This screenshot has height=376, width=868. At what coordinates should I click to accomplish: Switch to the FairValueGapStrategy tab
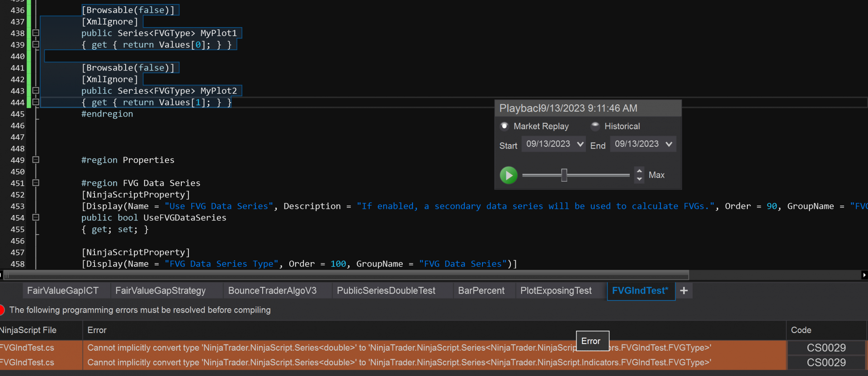click(160, 291)
